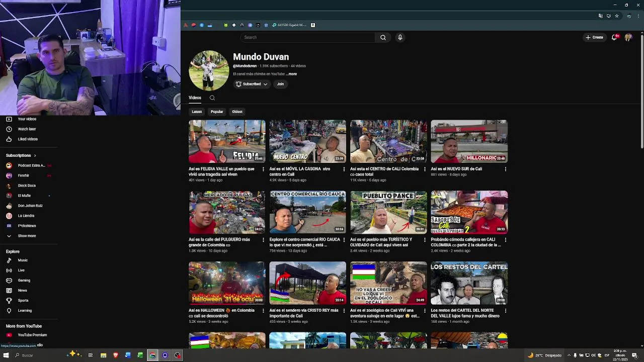Open options menu for CRISTO REY video
Screen dimensions: 644x362
pos(344,311)
